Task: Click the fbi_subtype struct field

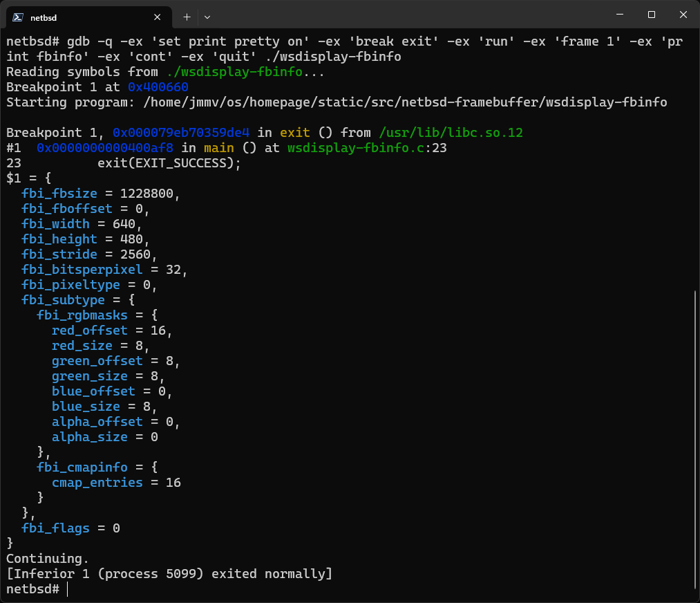Action: point(63,299)
